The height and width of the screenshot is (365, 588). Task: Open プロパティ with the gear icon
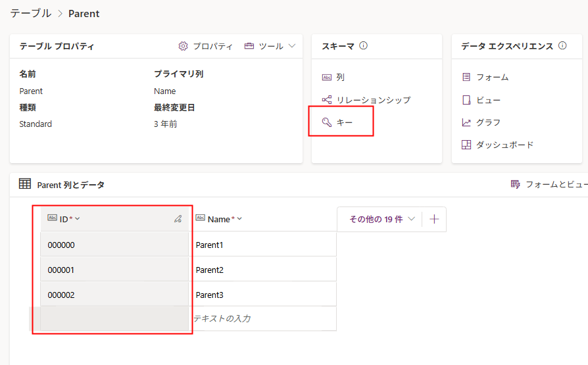(206, 46)
